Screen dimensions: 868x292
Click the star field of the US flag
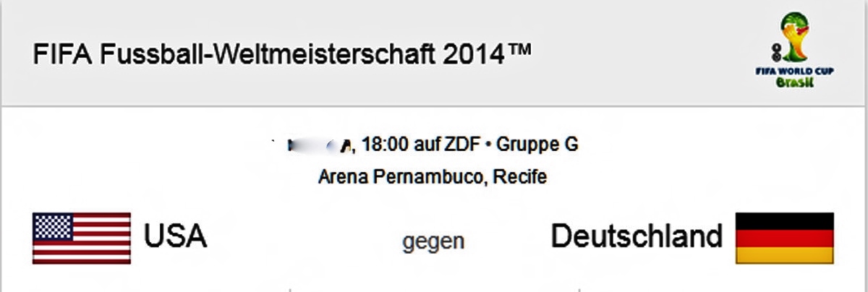pyautogui.click(x=52, y=226)
